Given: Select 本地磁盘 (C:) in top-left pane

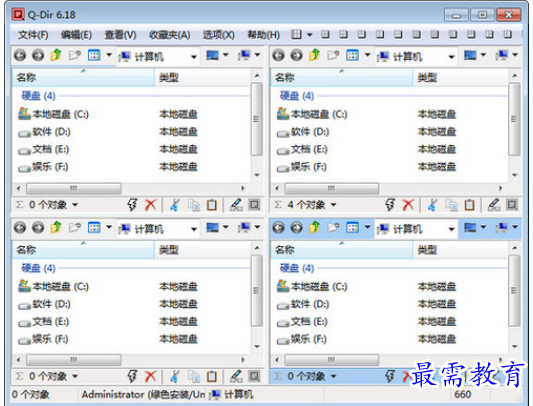Looking at the screenshot, I should [x=54, y=114].
